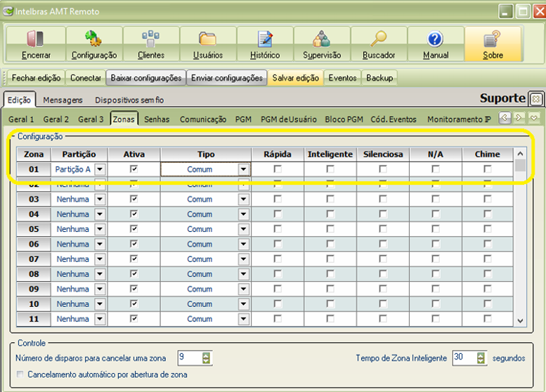Enable Chime checkbox for zone 01

point(488,169)
